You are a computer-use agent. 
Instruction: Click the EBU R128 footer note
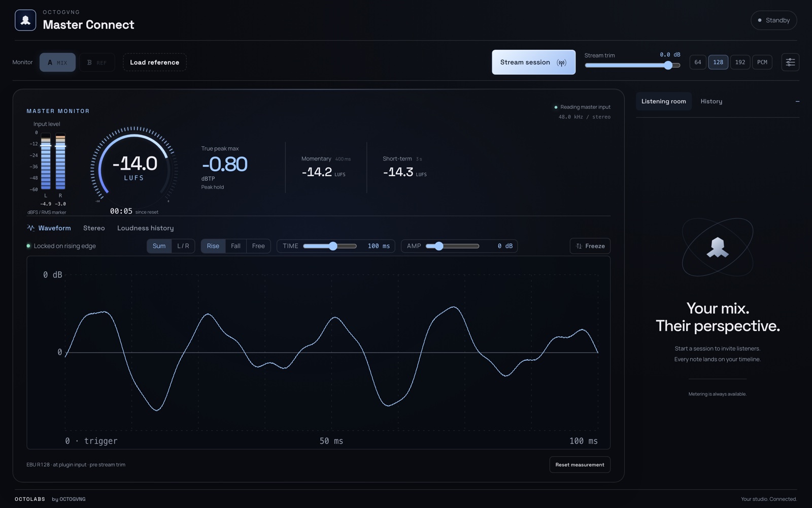(x=76, y=465)
